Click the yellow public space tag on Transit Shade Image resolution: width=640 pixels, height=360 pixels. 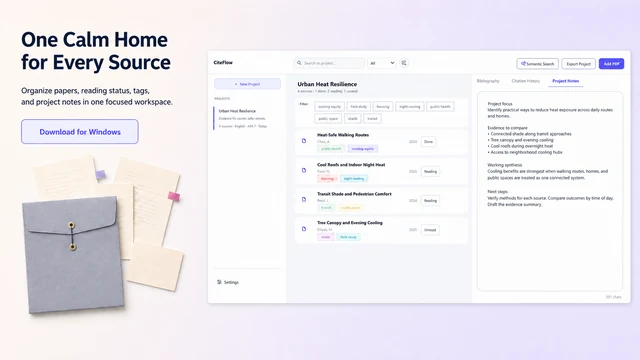351,208
